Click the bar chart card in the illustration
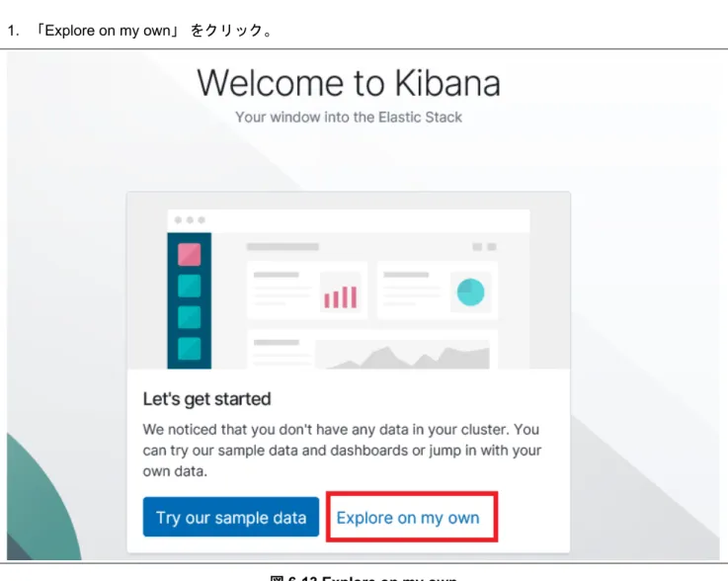The image size is (728, 581). (x=307, y=290)
